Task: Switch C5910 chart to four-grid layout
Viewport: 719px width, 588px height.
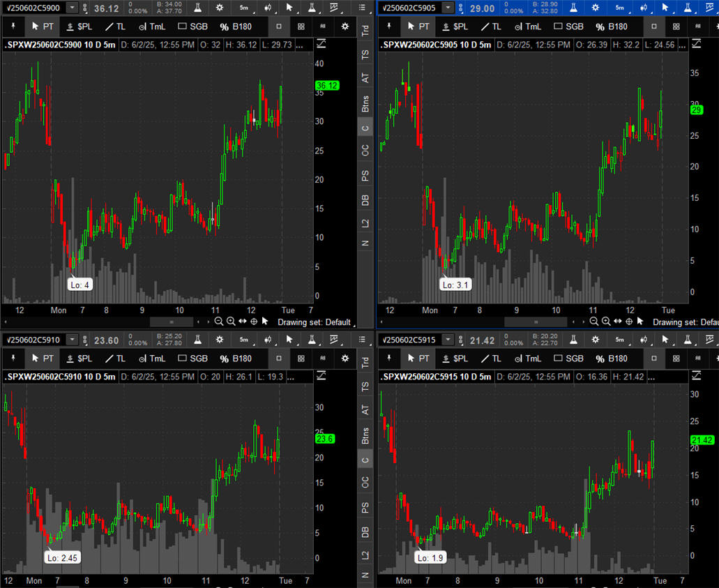Action: tap(301, 359)
